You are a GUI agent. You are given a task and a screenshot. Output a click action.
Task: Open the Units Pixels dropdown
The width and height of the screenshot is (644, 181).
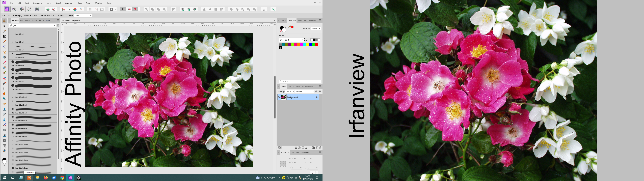pos(83,15)
